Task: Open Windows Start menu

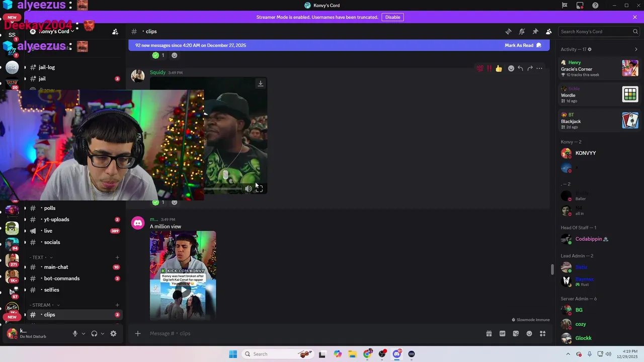Action: [x=233, y=354]
